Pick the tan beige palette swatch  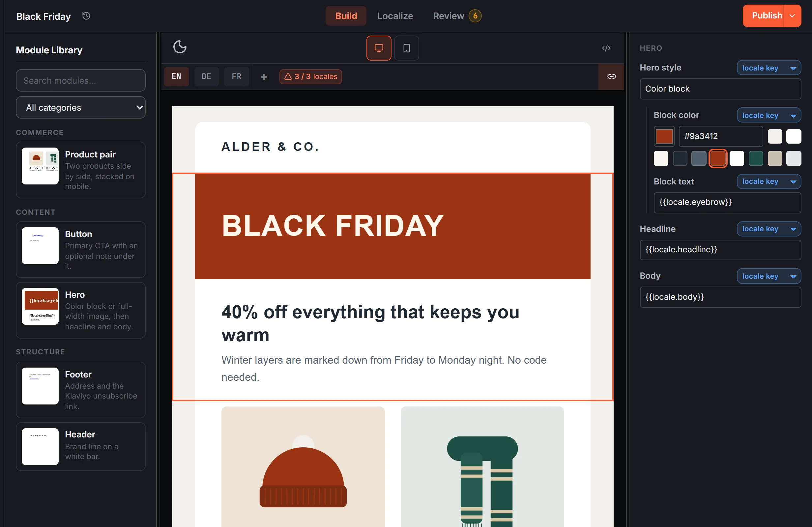774,159
